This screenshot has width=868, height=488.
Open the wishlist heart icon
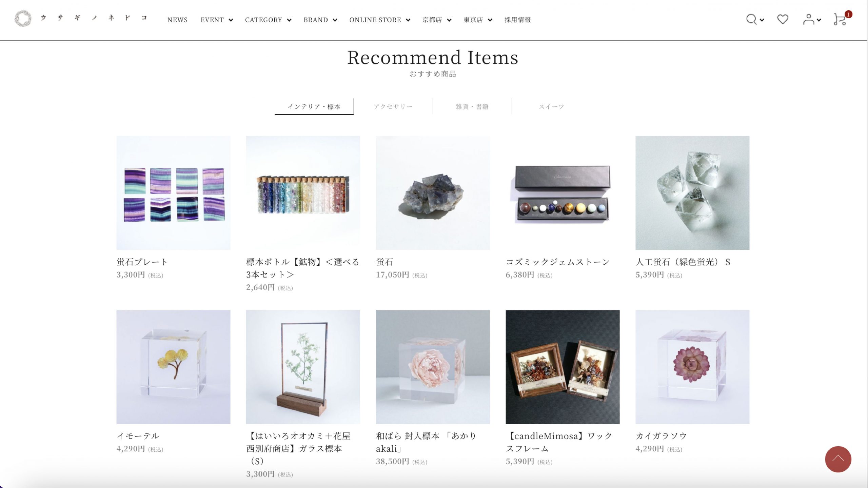click(783, 19)
